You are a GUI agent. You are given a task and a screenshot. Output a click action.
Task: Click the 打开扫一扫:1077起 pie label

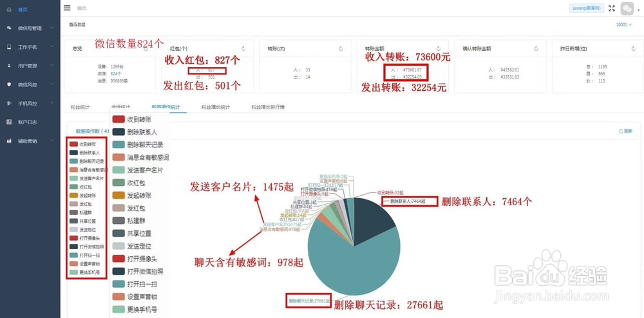(325, 185)
